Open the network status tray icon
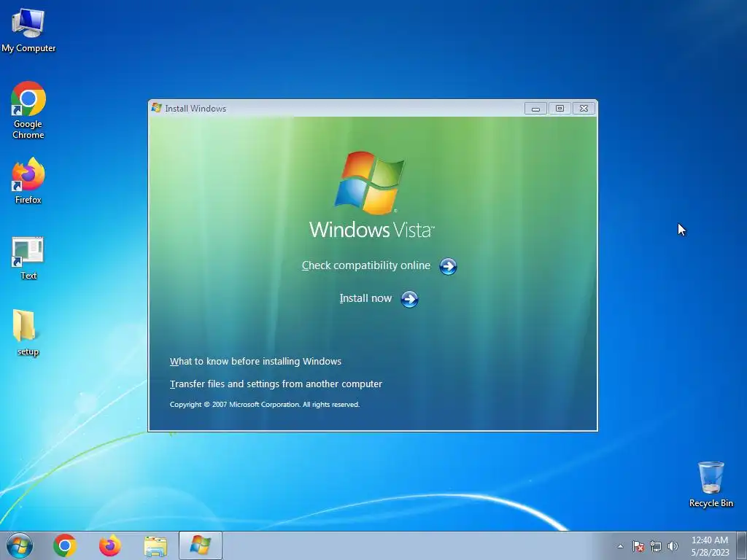 coord(656,546)
